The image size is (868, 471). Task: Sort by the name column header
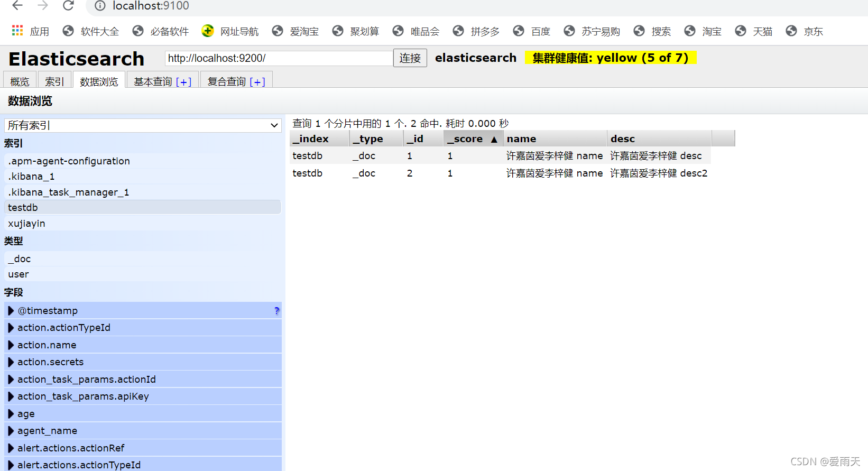[x=555, y=138]
